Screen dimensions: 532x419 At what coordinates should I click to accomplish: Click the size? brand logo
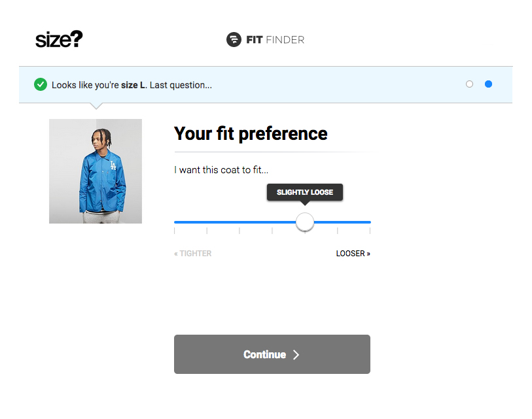pyautogui.click(x=59, y=39)
